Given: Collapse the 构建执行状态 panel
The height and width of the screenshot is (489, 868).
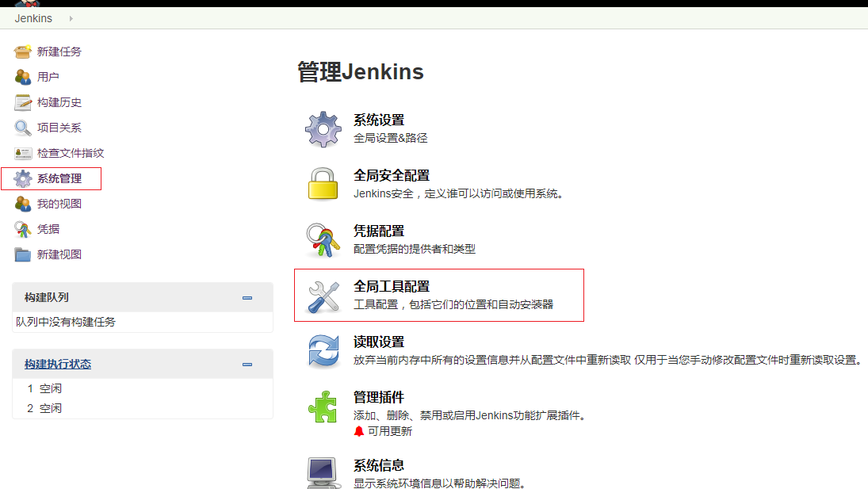Looking at the screenshot, I should (x=247, y=364).
